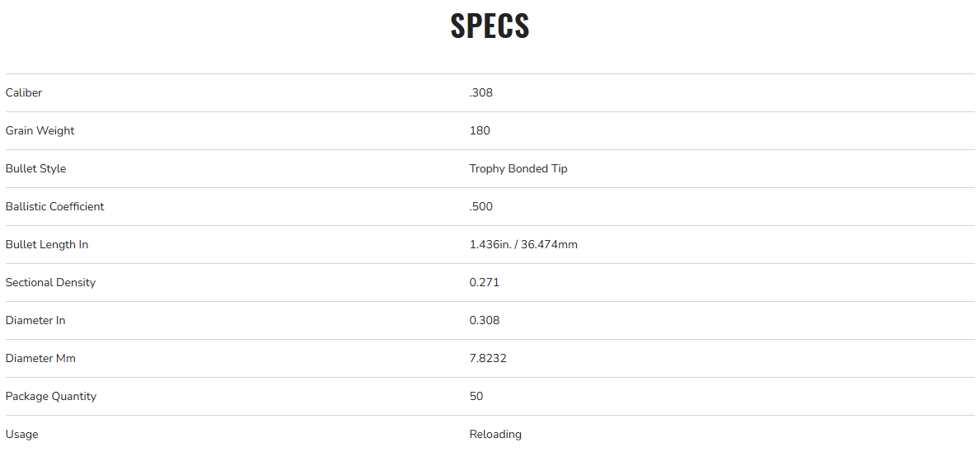Click the Grain Weight label
Screen dimensions: 980x452
tap(40, 131)
